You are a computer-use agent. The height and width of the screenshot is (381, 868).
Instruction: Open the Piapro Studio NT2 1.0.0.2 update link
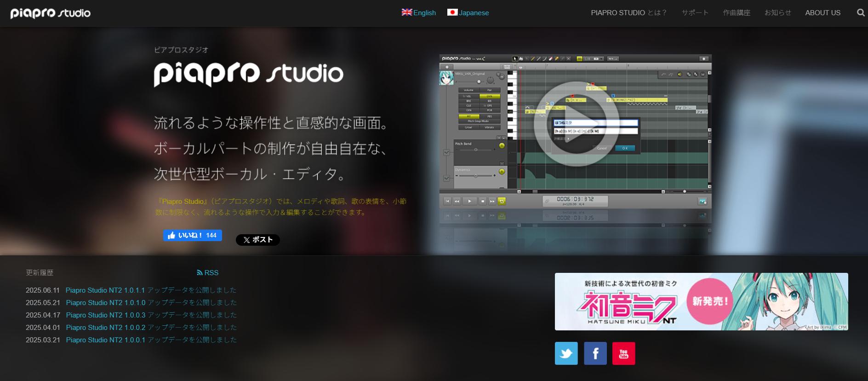[x=152, y=328]
